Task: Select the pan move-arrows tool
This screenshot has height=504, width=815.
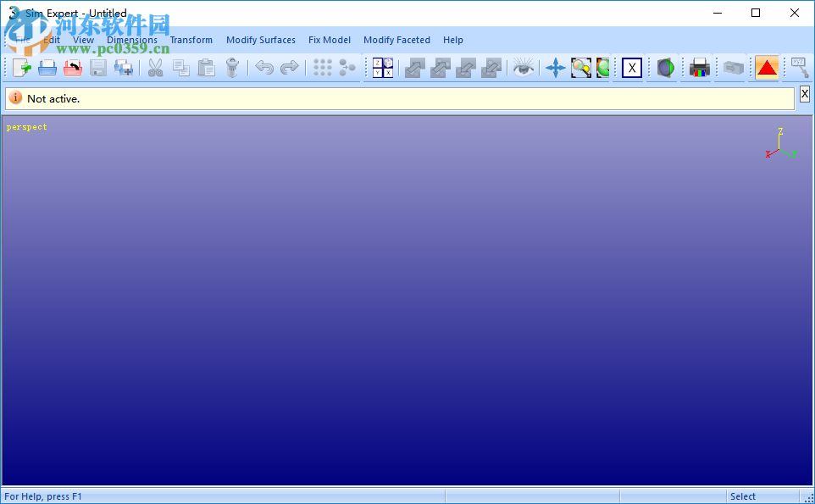Action: pyautogui.click(x=555, y=68)
